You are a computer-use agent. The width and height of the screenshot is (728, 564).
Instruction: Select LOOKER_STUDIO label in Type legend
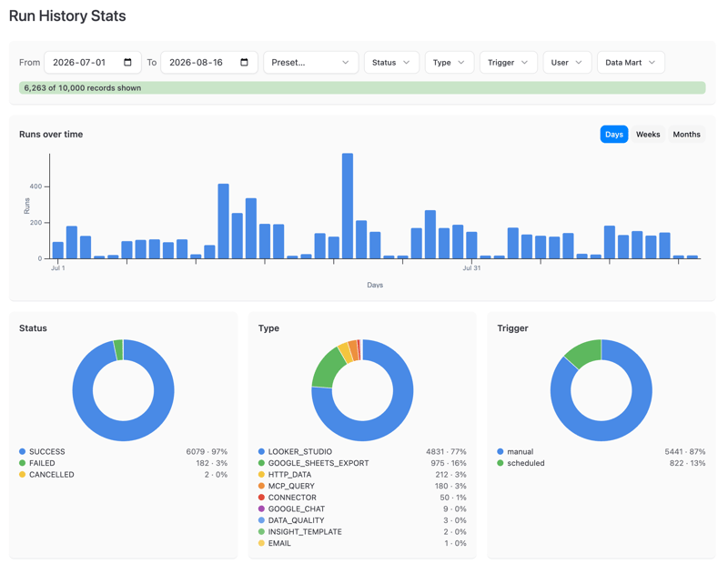coord(300,451)
